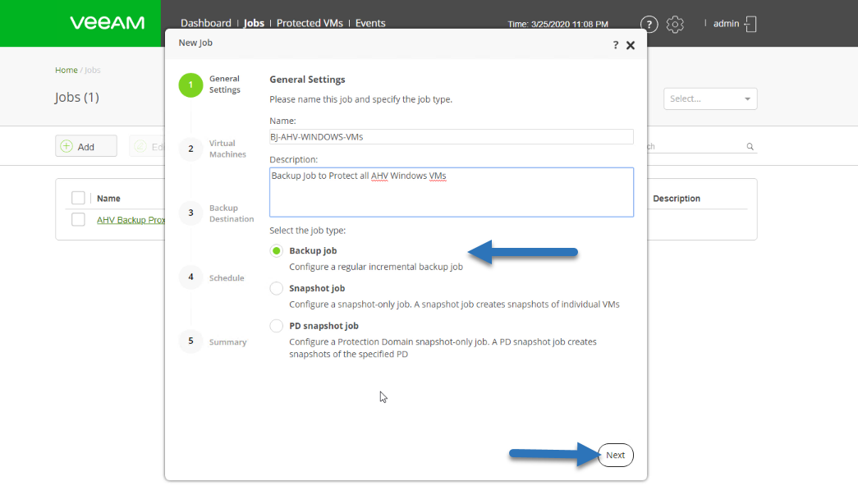This screenshot has width=858, height=504.
Task: Click the search magnifier icon
Action: (750, 147)
